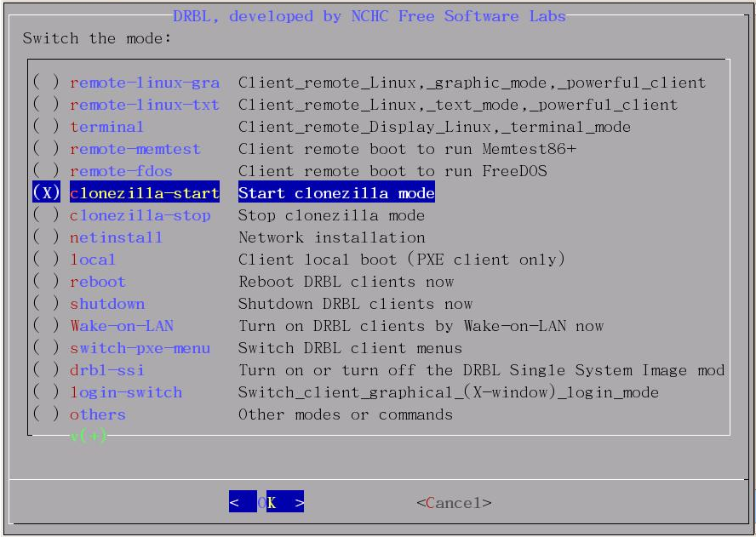Choose the local menu label
The image size is (756, 537).
[x=93, y=260]
